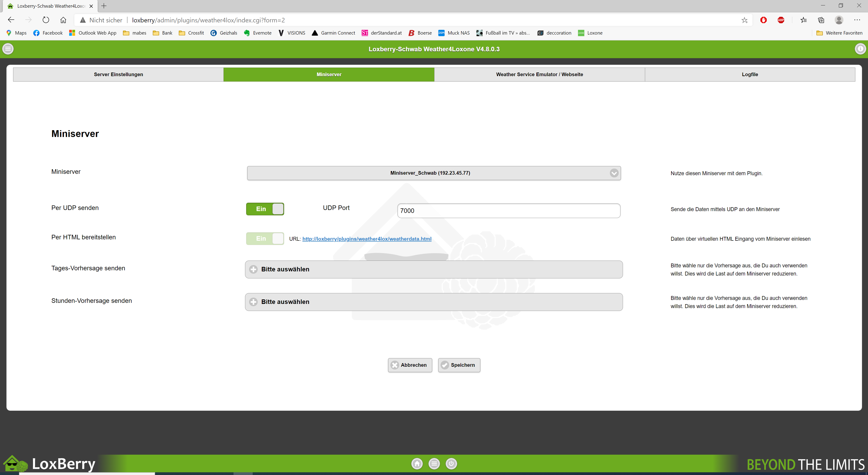Open the browser Collections icon

click(821, 20)
